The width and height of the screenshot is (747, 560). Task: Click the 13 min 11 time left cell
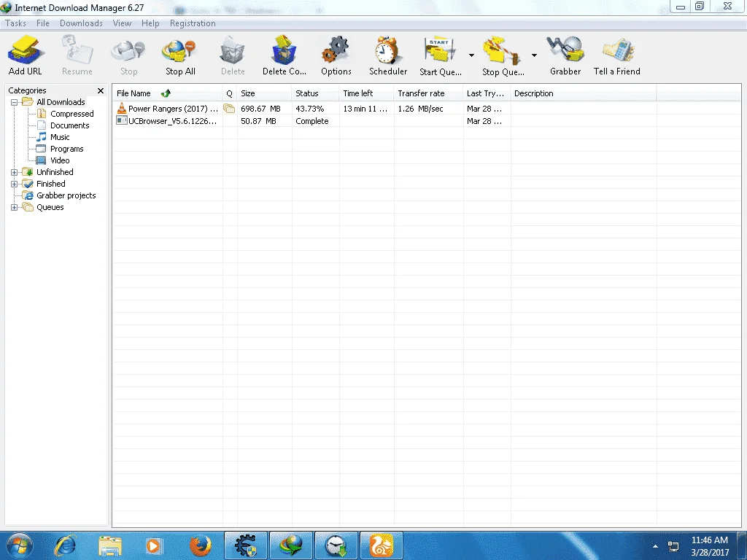coord(365,109)
